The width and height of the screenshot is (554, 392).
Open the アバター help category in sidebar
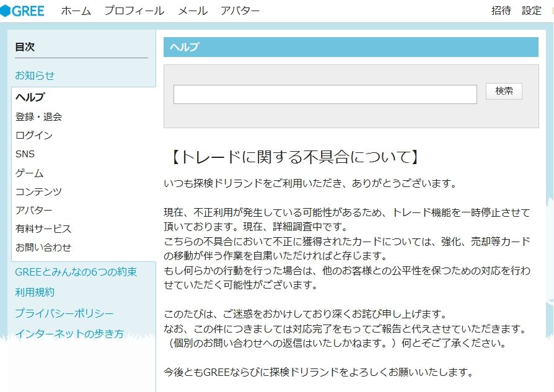click(34, 210)
